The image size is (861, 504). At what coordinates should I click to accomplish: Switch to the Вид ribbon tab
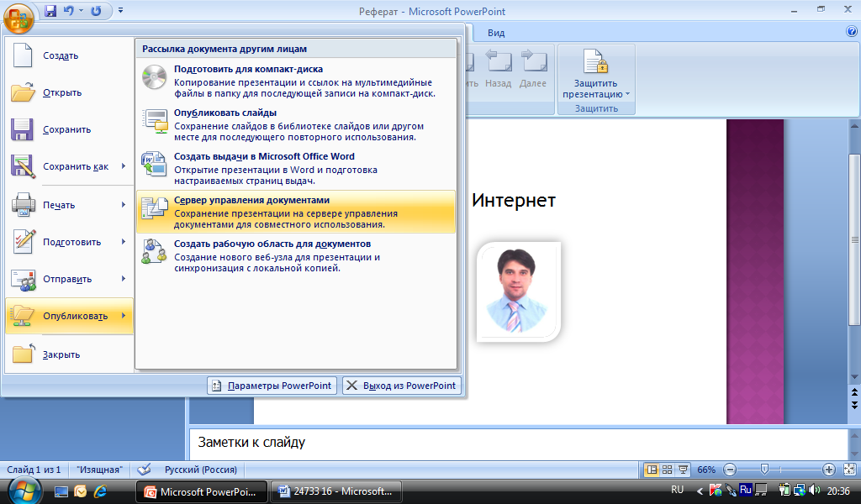tap(496, 33)
